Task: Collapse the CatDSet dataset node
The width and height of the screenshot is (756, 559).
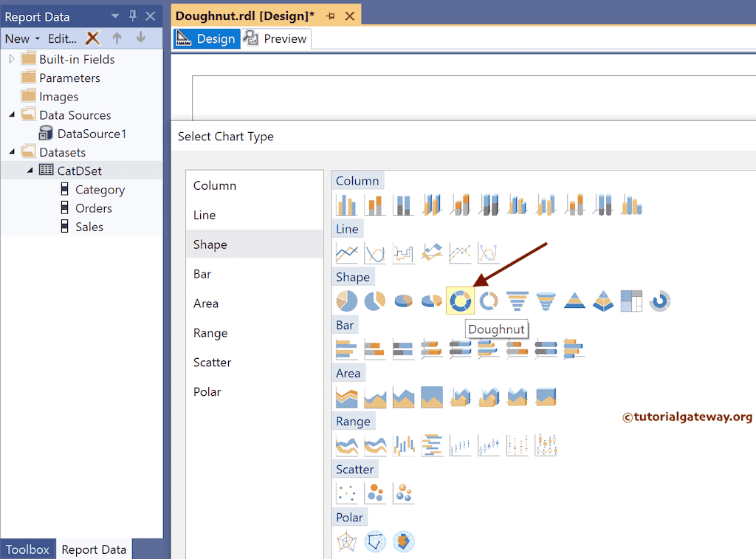Action: pyautogui.click(x=30, y=171)
